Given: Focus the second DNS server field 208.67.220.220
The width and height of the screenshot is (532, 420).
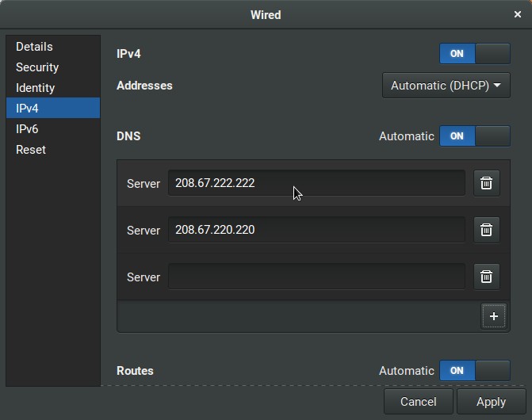Looking at the screenshot, I should click(316, 230).
